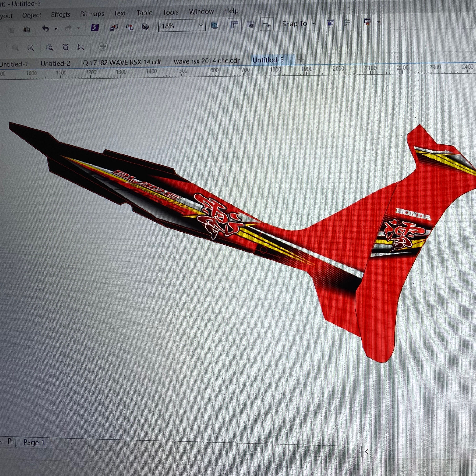Image resolution: width=476 pixels, height=476 pixels.
Task: Switch to Q 17182 WAVE RSX 14.cdr tab
Action: 122,62
